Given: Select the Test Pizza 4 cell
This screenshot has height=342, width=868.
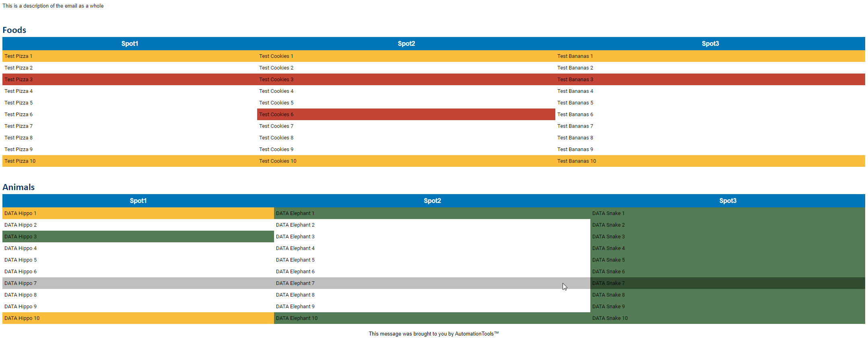Looking at the screenshot, I should (130, 91).
